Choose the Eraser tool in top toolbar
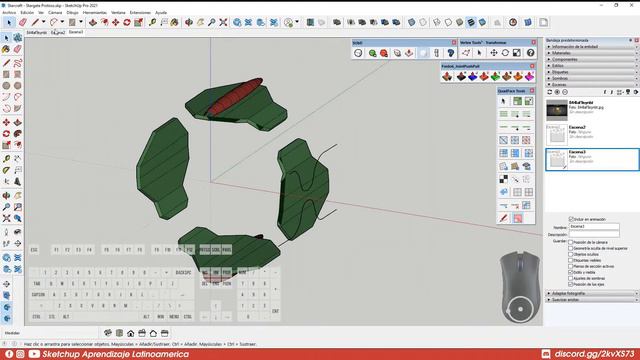This screenshot has height=360, width=640. tap(22, 22)
